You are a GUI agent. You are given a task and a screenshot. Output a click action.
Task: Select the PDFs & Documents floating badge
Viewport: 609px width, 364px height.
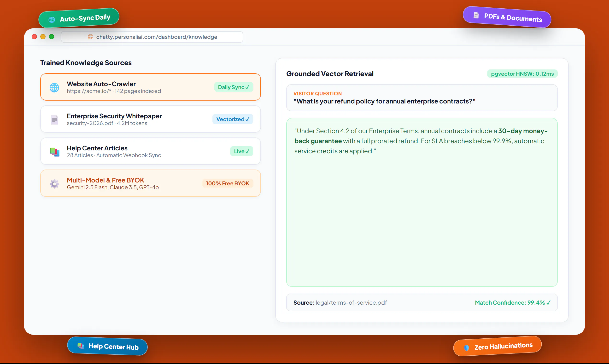click(x=507, y=17)
